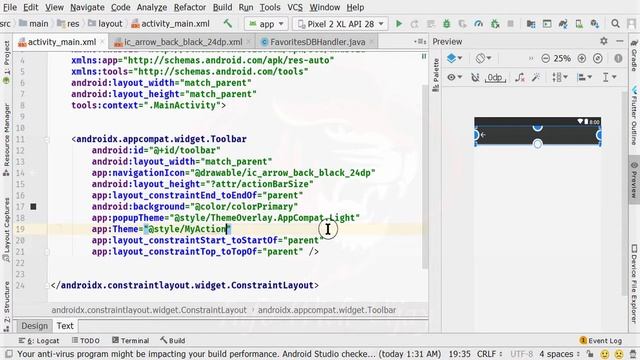
Task: Open the app run configuration dropdown
Action: tap(266, 24)
